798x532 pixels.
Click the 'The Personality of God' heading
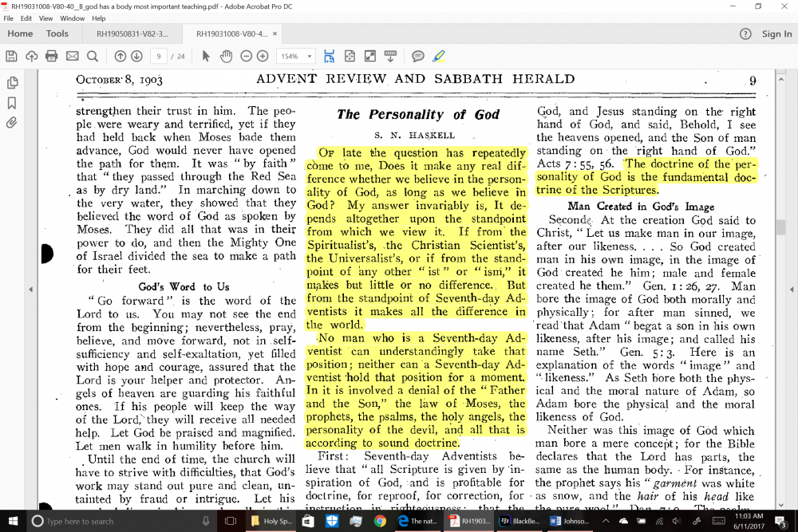(x=418, y=115)
